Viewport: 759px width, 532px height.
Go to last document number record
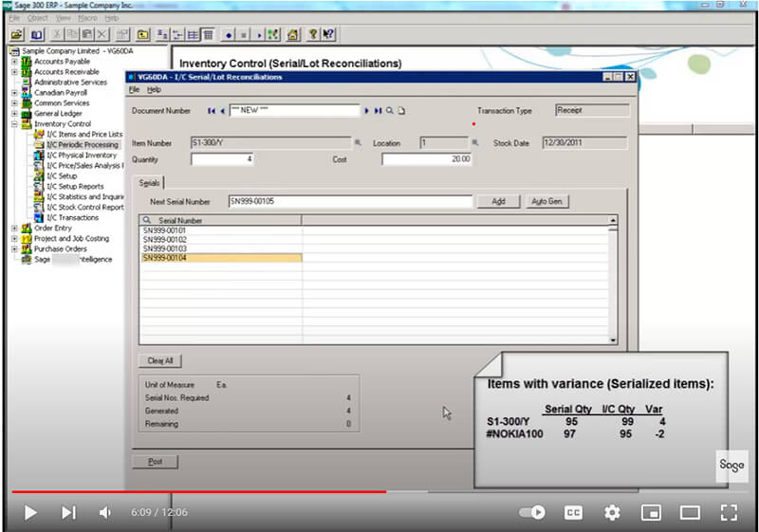378,111
